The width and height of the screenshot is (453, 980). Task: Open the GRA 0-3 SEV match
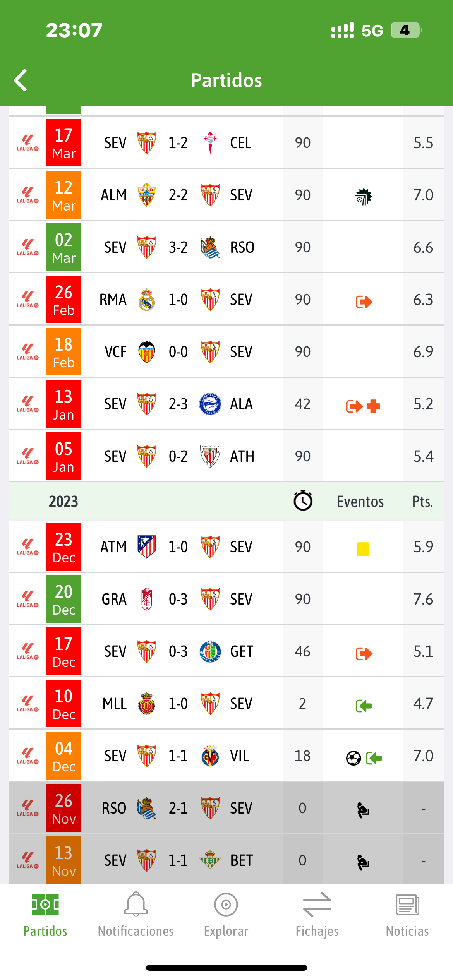click(x=226, y=599)
